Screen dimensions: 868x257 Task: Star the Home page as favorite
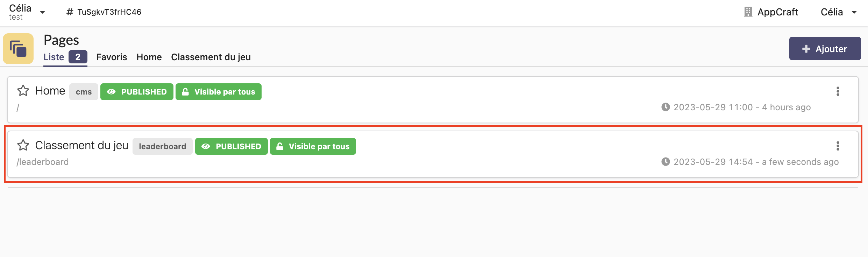point(23,91)
